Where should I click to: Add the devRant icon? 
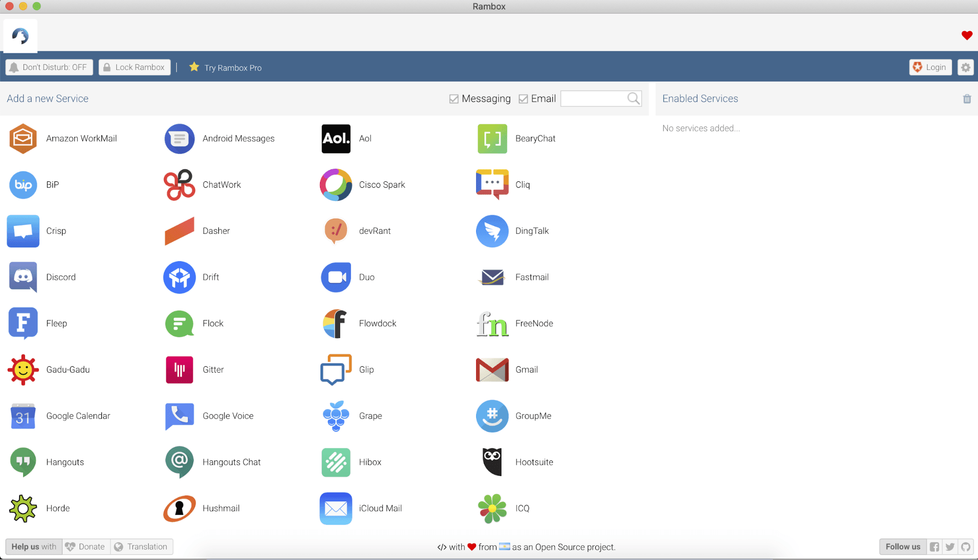336,231
